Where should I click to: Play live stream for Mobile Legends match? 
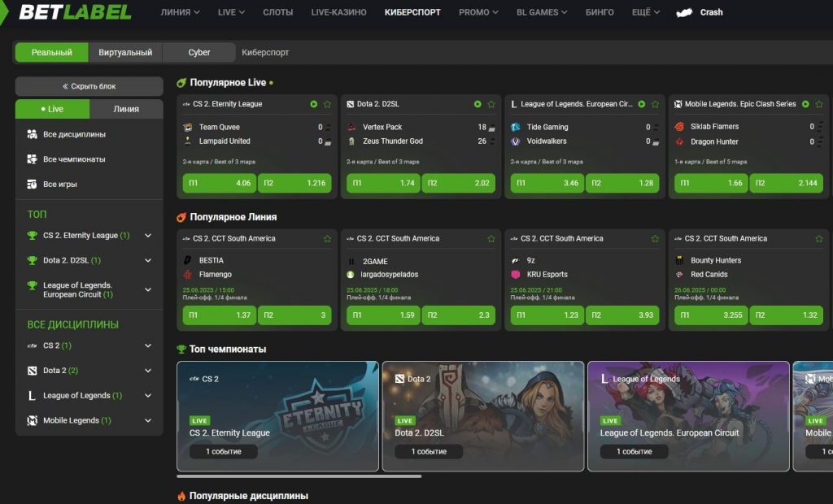pos(806,104)
